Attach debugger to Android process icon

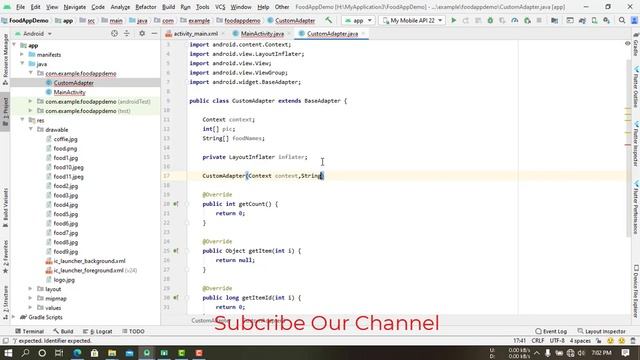click(x=527, y=20)
